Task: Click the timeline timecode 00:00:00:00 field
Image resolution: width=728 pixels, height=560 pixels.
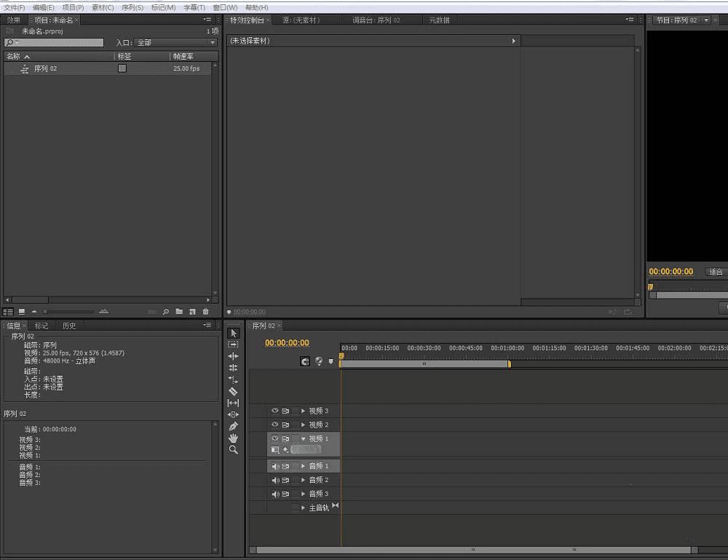Action: pos(287,343)
